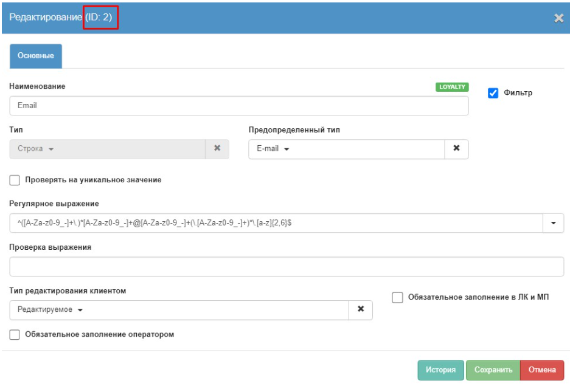This screenshot has height=392, width=570.
Task: Close the editing dialog with X icon
Action: point(558,18)
